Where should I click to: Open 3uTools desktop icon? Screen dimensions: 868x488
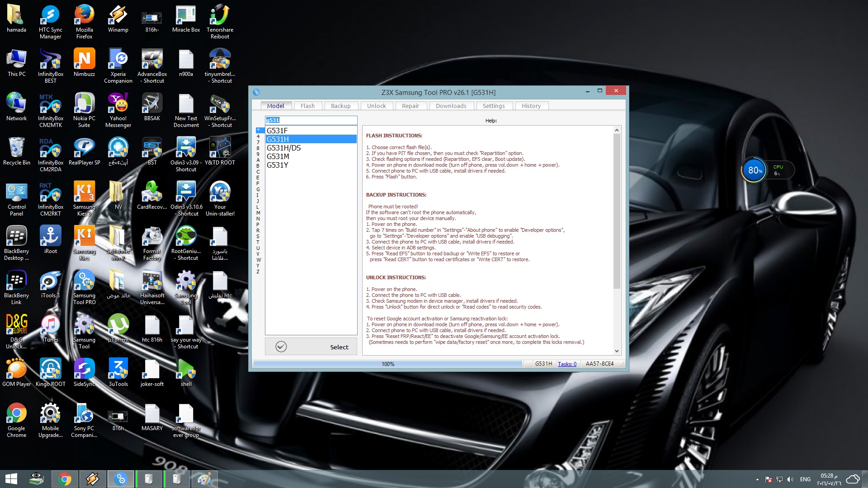(118, 373)
